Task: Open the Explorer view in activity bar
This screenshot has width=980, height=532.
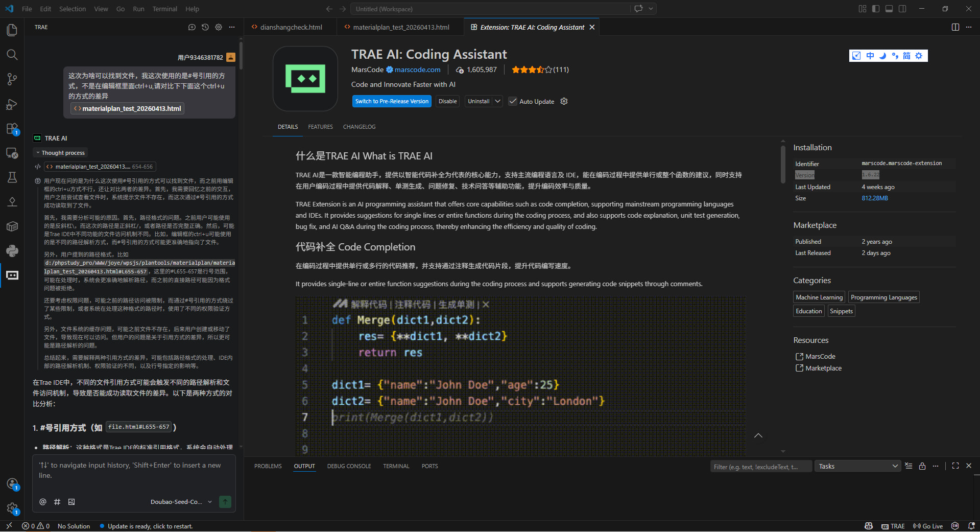Action: (12, 30)
